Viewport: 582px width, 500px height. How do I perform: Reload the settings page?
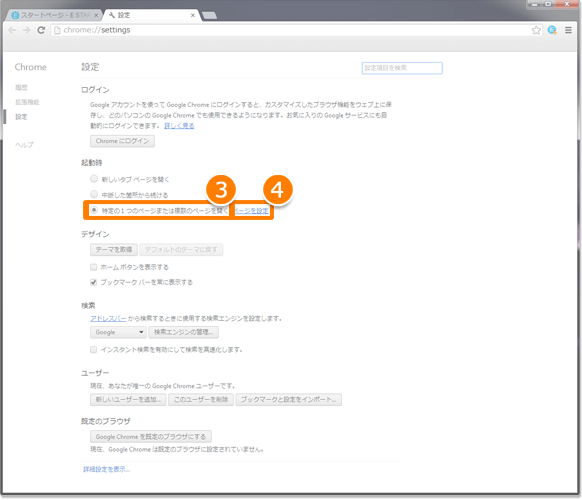click(41, 30)
